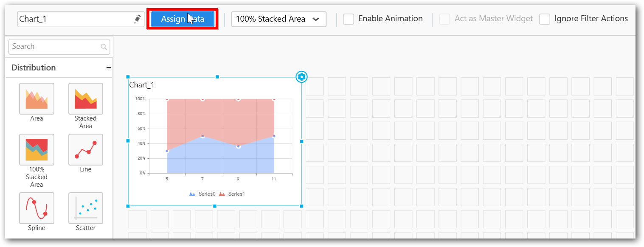The image size is (644, 247).
Task: Open the 100% Stacked Area dropdown
Action: (x=278, y=19)
